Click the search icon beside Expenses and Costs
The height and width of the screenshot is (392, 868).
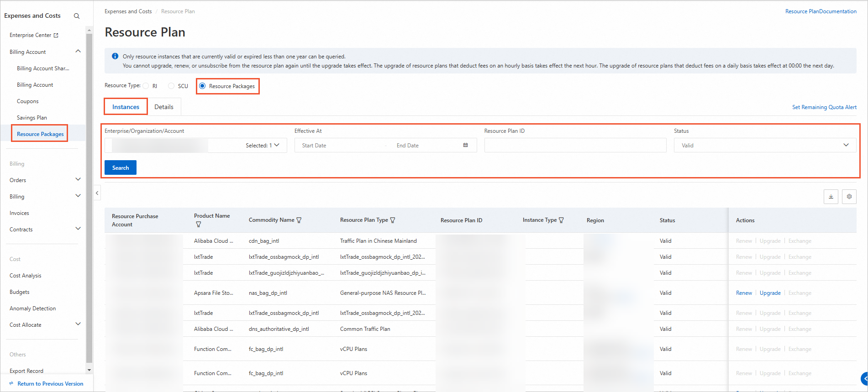coord(77,16)
